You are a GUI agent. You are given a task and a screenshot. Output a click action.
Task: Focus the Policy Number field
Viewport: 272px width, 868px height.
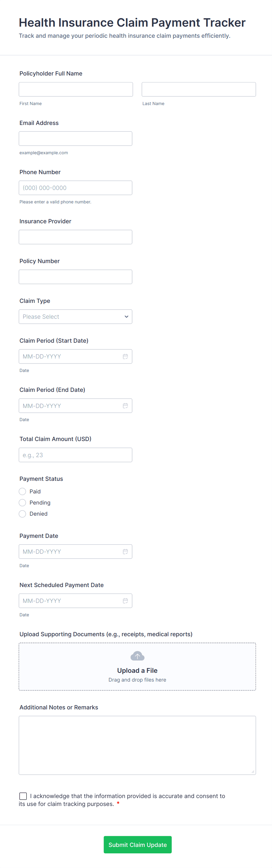(x=75, y=277)
